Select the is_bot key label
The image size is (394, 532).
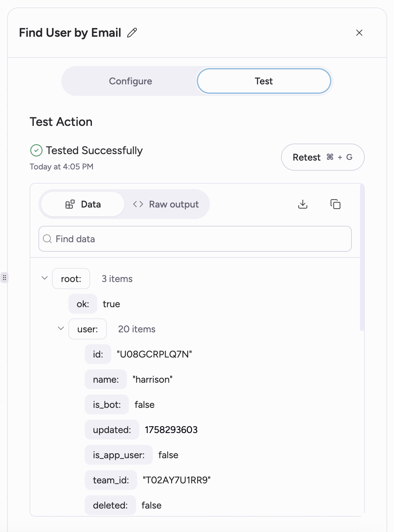click(x=107, y=405)
